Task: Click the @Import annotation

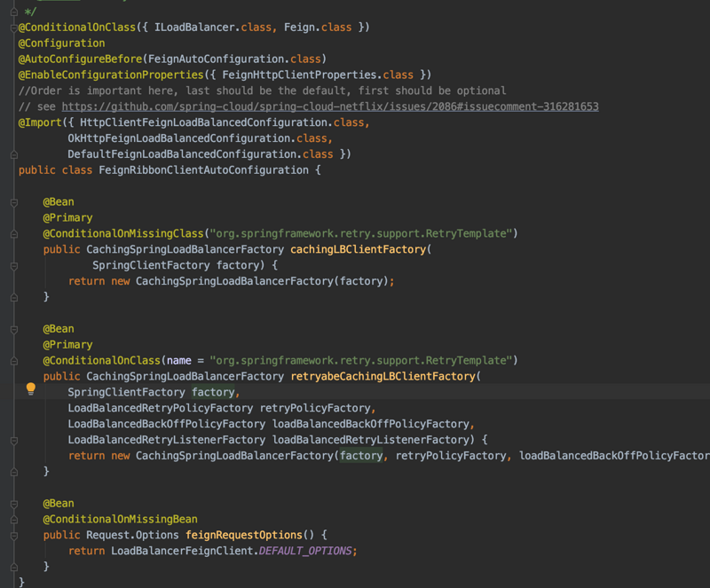Action: (40, 122)
